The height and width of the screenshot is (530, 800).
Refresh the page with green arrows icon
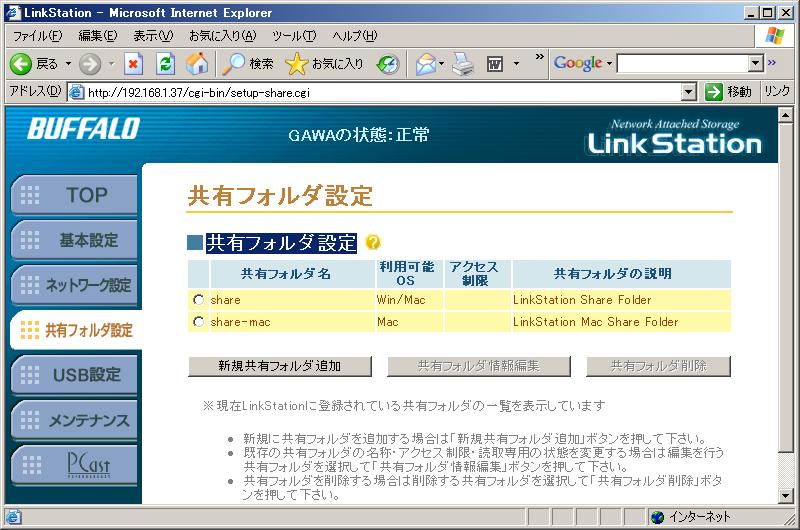165,64
